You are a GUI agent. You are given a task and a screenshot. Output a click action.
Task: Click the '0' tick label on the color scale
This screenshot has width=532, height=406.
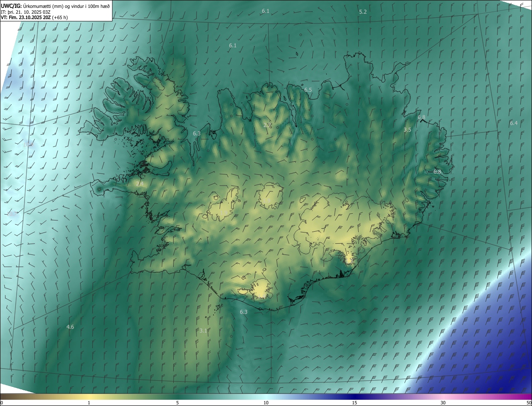coord(2,403)
